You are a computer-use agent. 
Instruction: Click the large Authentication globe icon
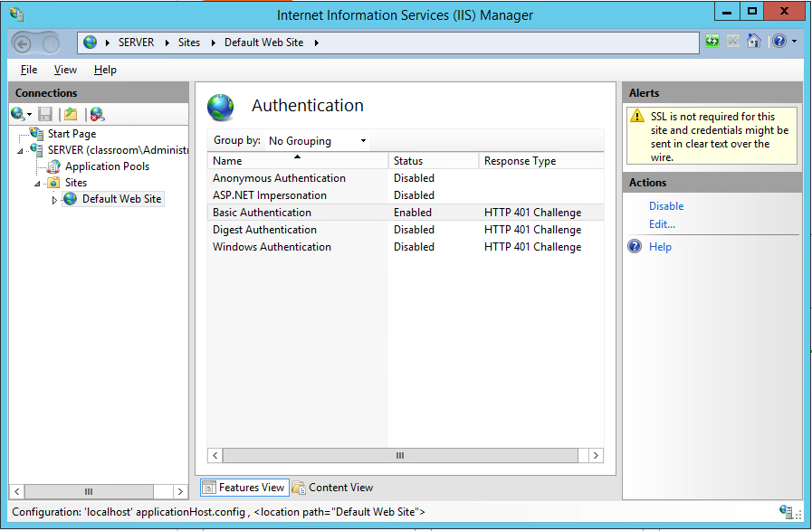pyautogui.click(x=221, y=107)
